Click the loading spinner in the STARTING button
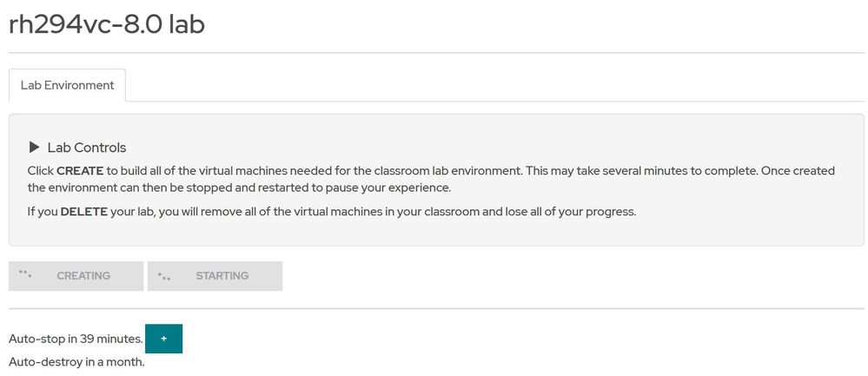The width and height of the screenshot is (868, 376). coord(163,276)
